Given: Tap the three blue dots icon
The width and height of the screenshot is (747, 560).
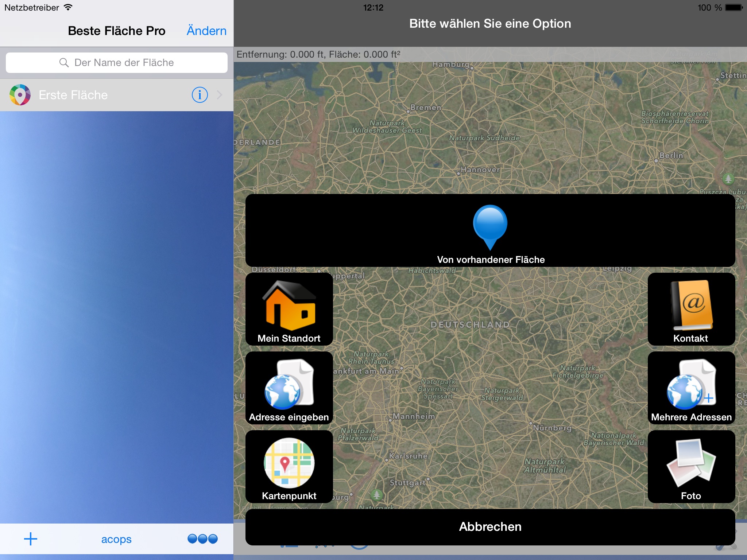Looking at the screenshot, I should tap(202, 539).
